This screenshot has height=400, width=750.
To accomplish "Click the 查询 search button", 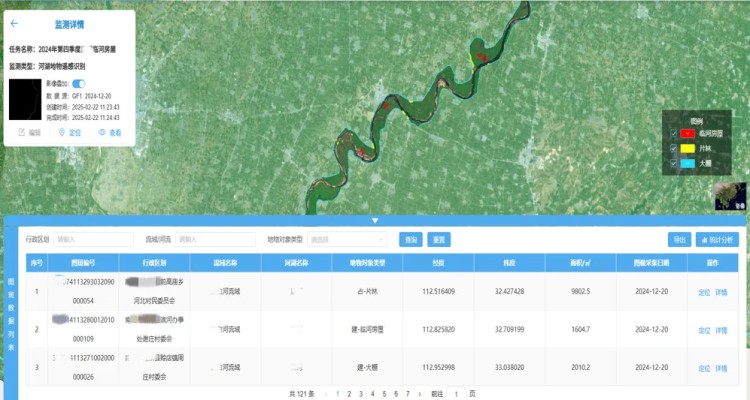I will tap(410, 240).
